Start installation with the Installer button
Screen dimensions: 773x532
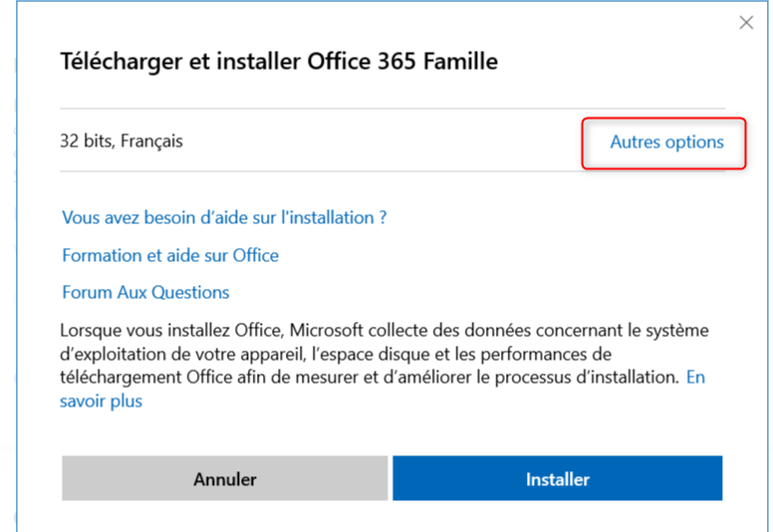click(x=557, y=479)
